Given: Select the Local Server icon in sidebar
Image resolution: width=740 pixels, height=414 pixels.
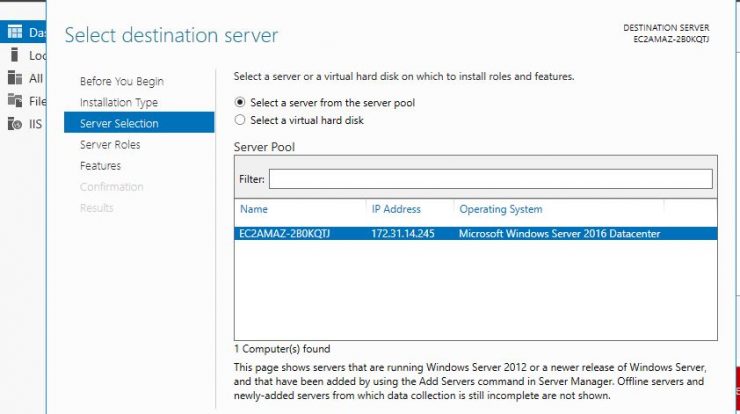Looking at the screenshot, I should coord(15,55).
